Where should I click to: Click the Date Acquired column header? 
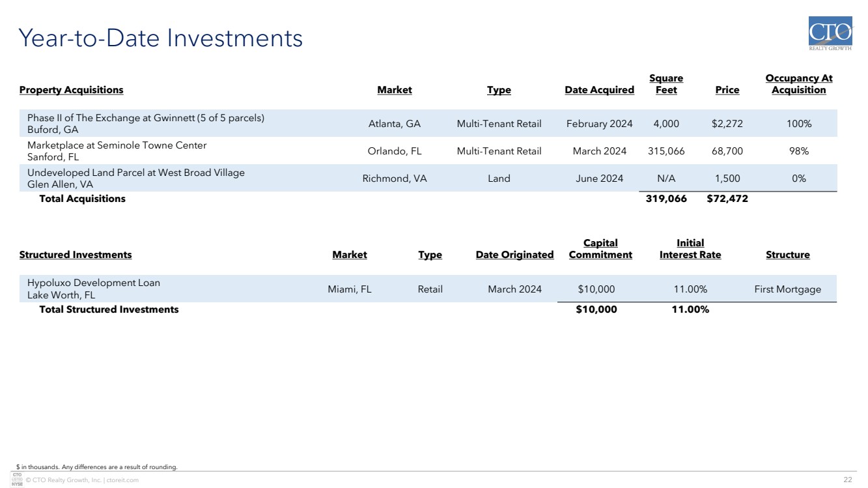599,90
